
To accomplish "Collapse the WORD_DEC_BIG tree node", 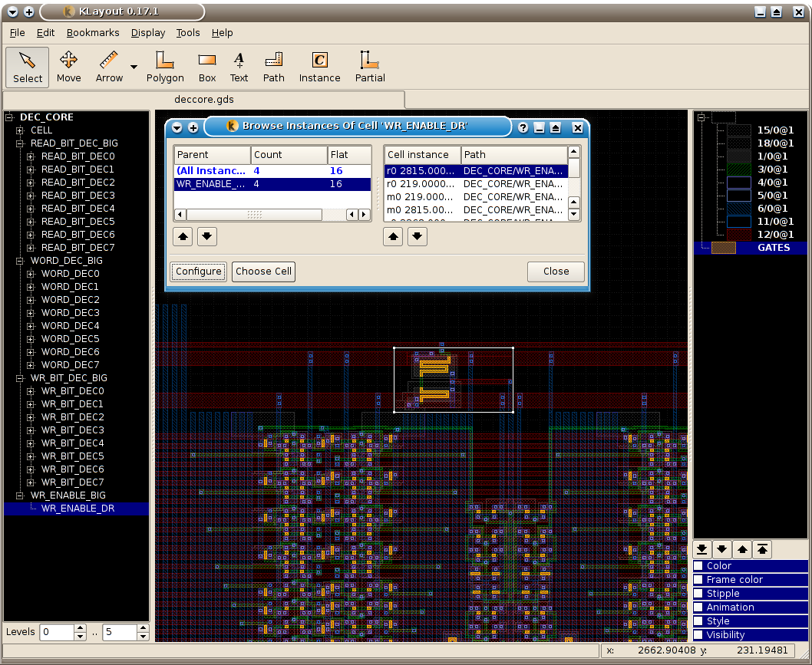I will pos(20,261).
